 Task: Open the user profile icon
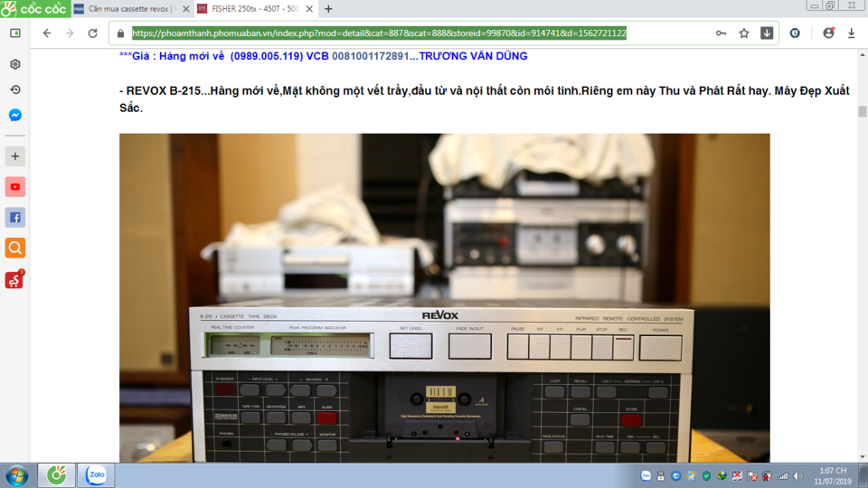click(828, 33)
